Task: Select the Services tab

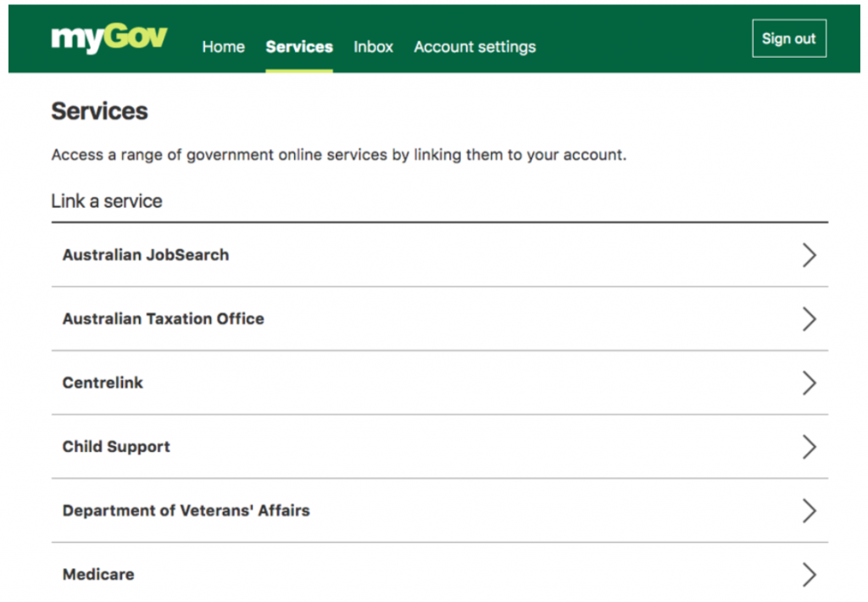Action: point(299,47)
